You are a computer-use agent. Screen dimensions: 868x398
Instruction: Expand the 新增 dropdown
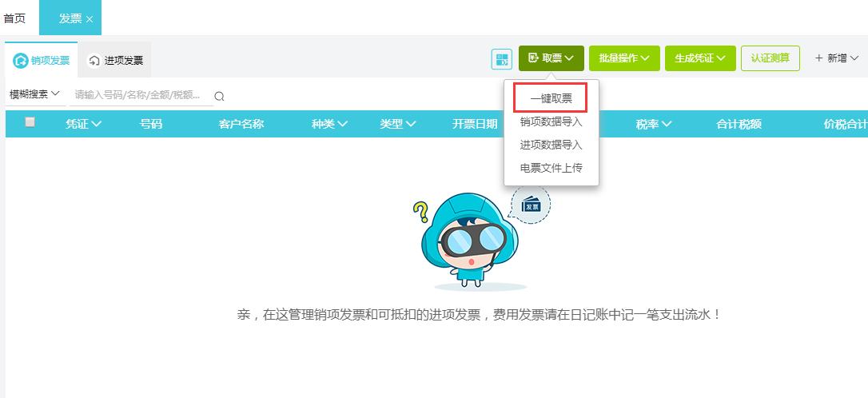pos(837,58)
